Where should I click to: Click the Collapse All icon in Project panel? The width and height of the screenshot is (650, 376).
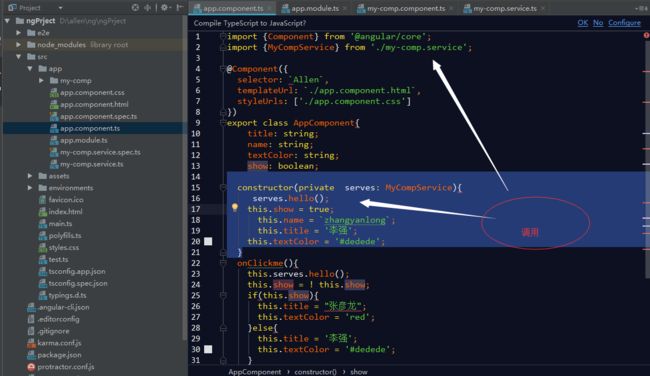tap(148, 7)
